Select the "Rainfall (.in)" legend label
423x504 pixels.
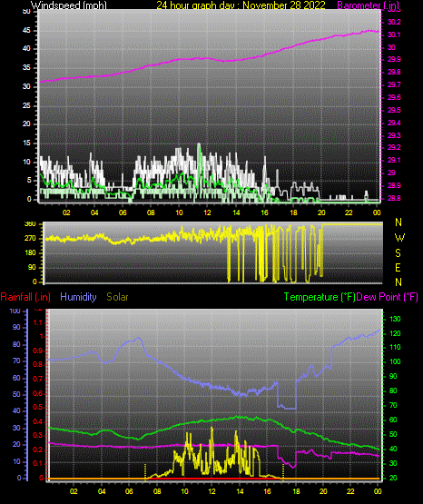point(25,297)
